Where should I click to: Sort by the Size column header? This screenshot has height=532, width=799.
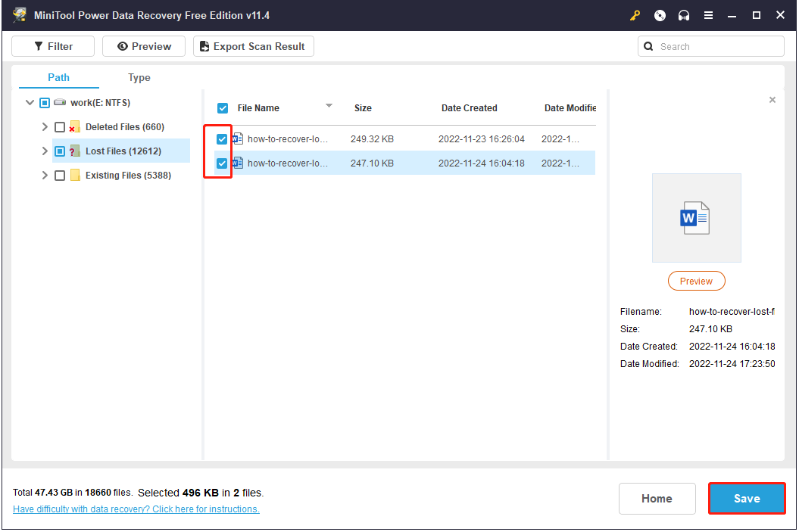[363, 108]
